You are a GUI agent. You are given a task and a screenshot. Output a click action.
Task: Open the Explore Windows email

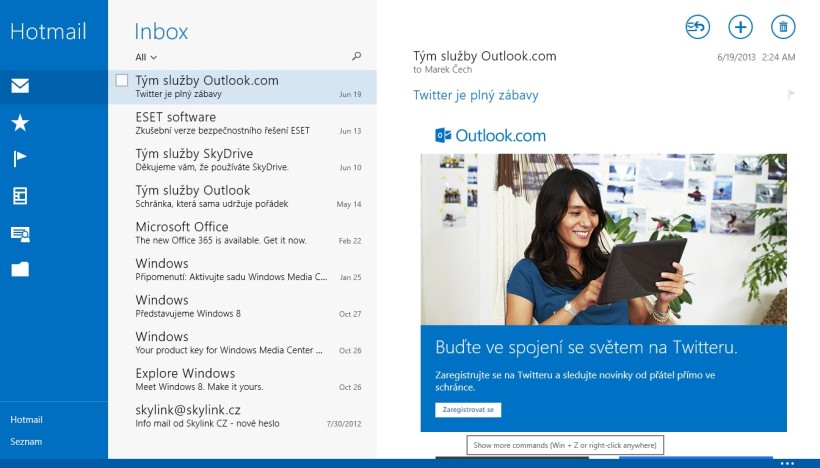(x=242, y=380)
